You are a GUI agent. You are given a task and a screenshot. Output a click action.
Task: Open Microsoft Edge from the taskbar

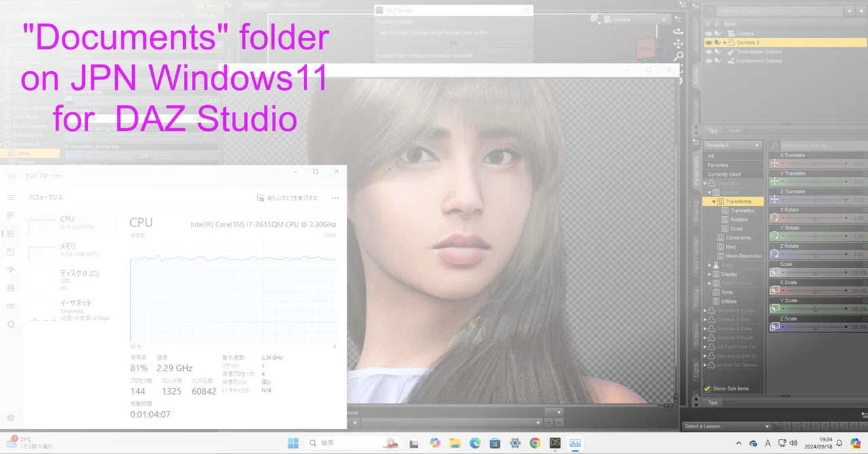pyautogui.click(x=475, y=443)
